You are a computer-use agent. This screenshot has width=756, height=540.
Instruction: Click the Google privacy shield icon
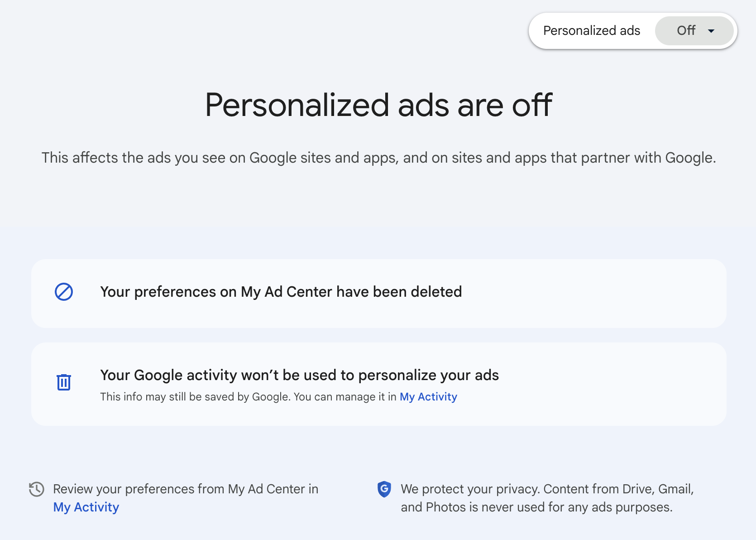(384, 489)
